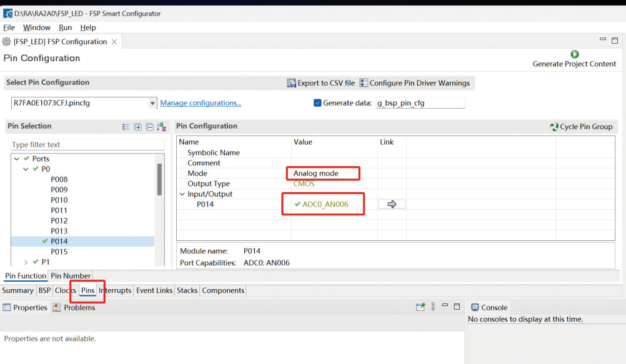This screenshot has width=626, height=364.
Task: Click the Pin Selection tree scrollbar
Action: [x=159, y=179]
